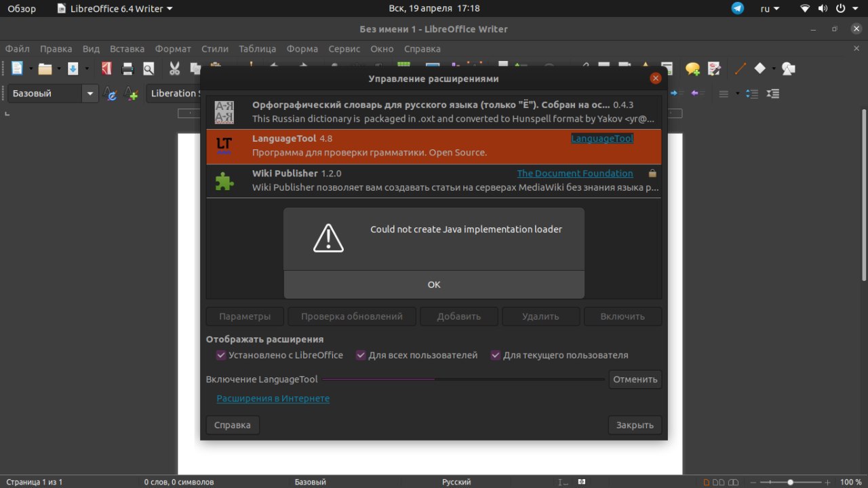Click the New Style from Selection icon
Screen dimensions: 868x488
132,94
